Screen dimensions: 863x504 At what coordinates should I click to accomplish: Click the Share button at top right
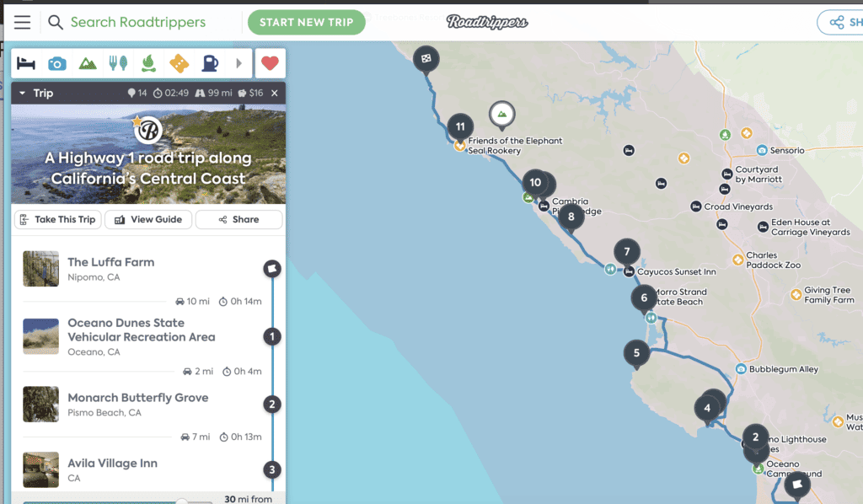tap(842, 23)
